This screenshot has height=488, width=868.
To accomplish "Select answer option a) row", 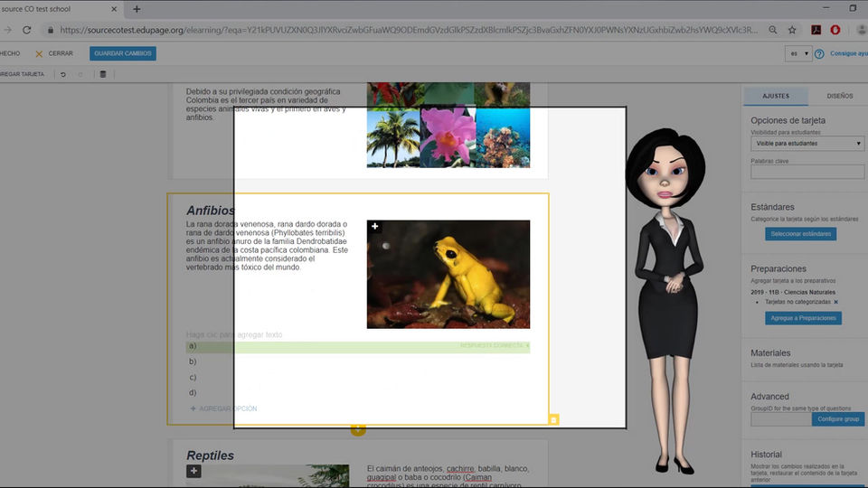I will coord(358,346).
